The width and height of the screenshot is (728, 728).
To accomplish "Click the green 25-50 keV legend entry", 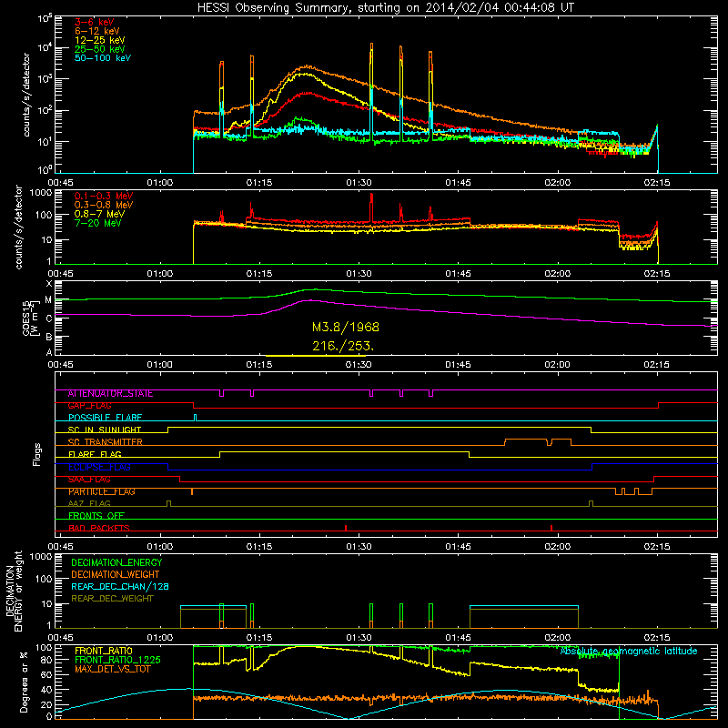I will click(99, 49).
